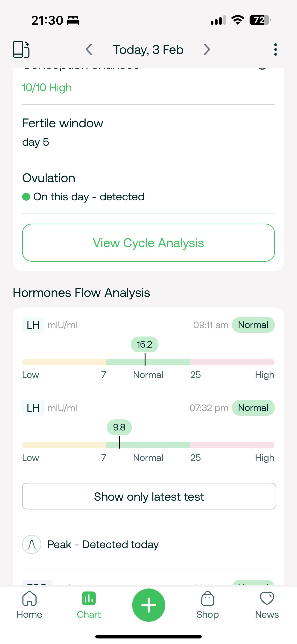The image size is (297, 644).
Task: Go to next day arrow
Action: tap(207, 50)
